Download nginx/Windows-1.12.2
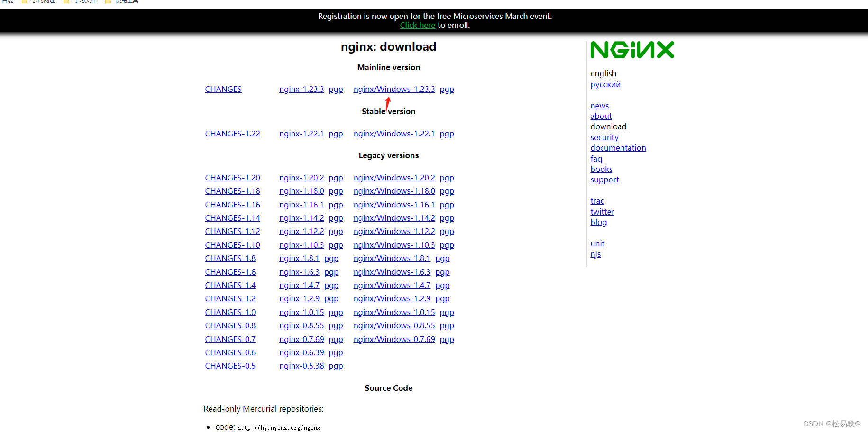Viewport: 868px width, 432px height. [x=394, y=231]
